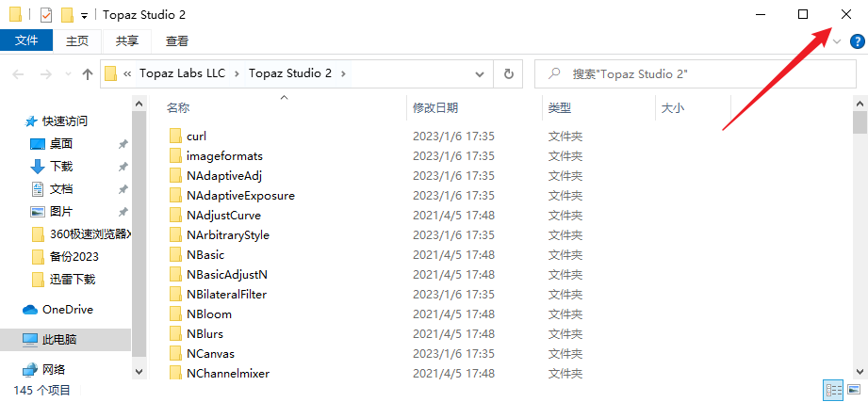Image resolution: width=868 pixels, height=402 pixels.
Task: Select the NBlurs folder name
Action: (205, 334)
